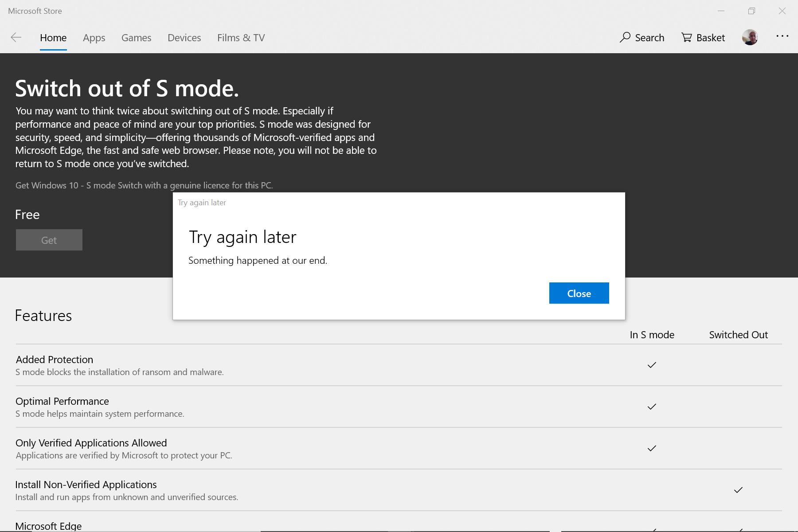
Task: Click the 'Added Protection' feature row title
Action: (55, 360)
